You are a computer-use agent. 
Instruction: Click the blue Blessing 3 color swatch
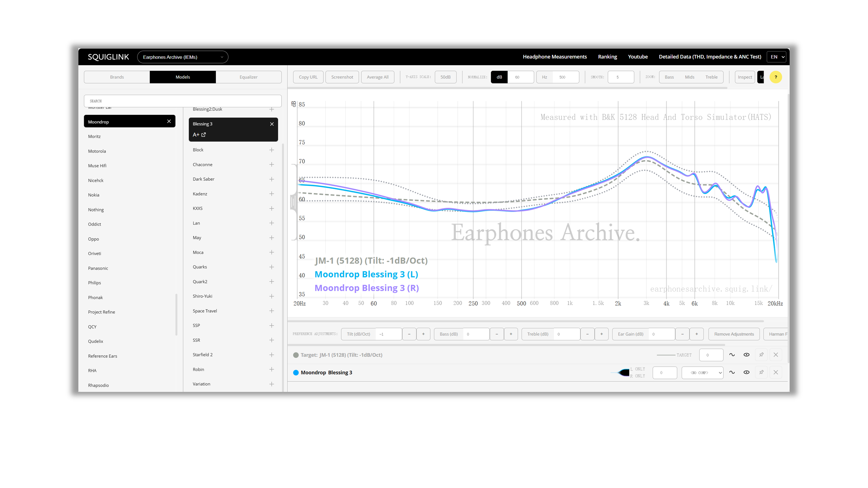point(296,372)
